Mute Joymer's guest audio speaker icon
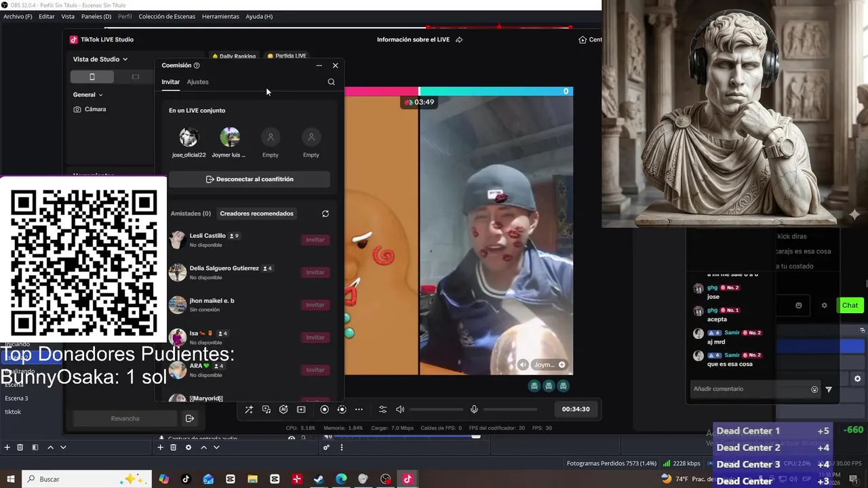 click(523, 365)
